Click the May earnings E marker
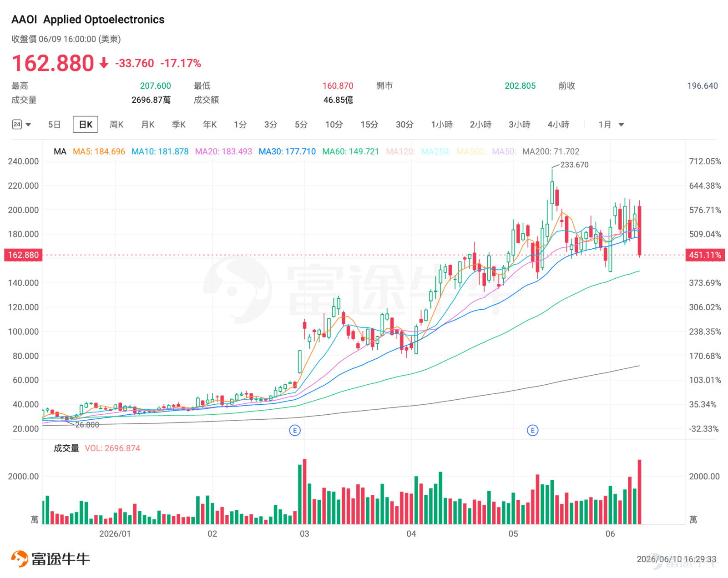 tap(532, 430)
